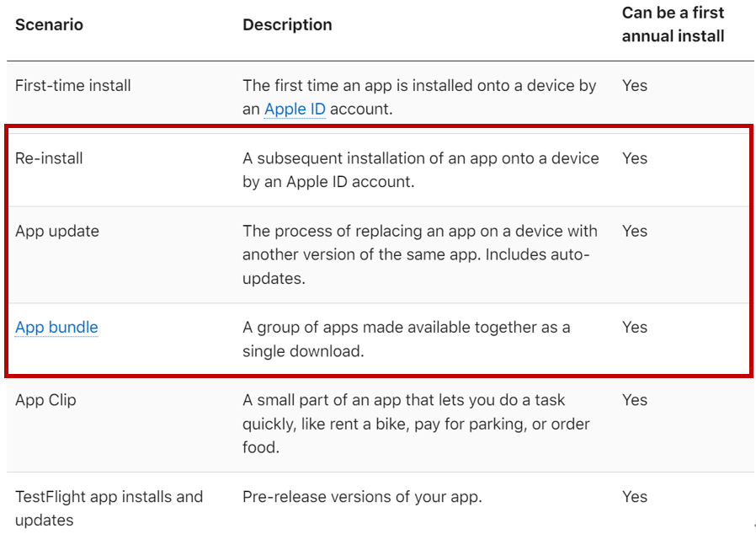The image size is (756, 550).
Task: Open the App bundle link
Action: (56, 327)
